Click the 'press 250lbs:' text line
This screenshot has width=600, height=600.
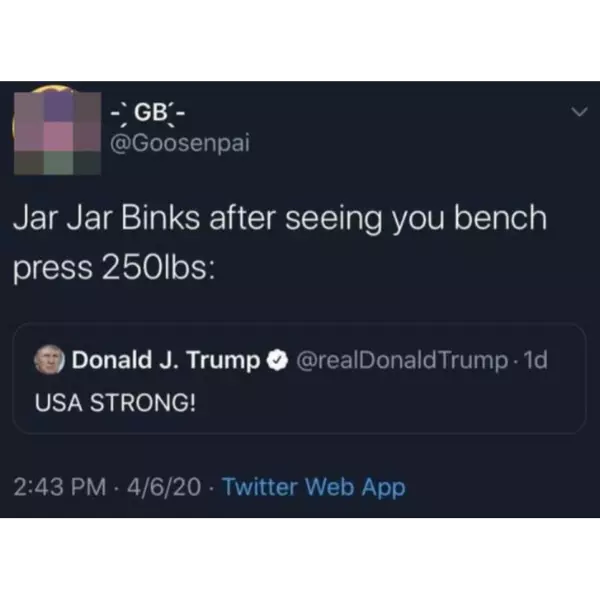[114, 267]
